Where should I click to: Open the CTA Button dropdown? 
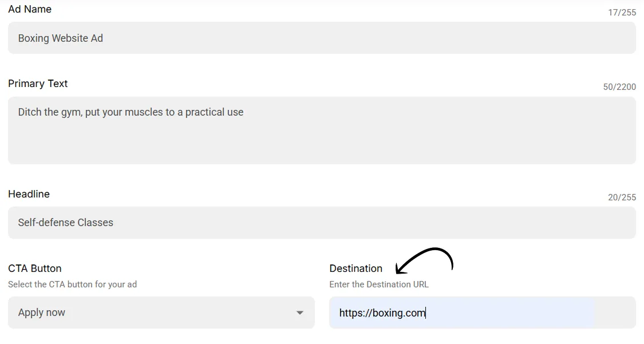coord(160,313)
